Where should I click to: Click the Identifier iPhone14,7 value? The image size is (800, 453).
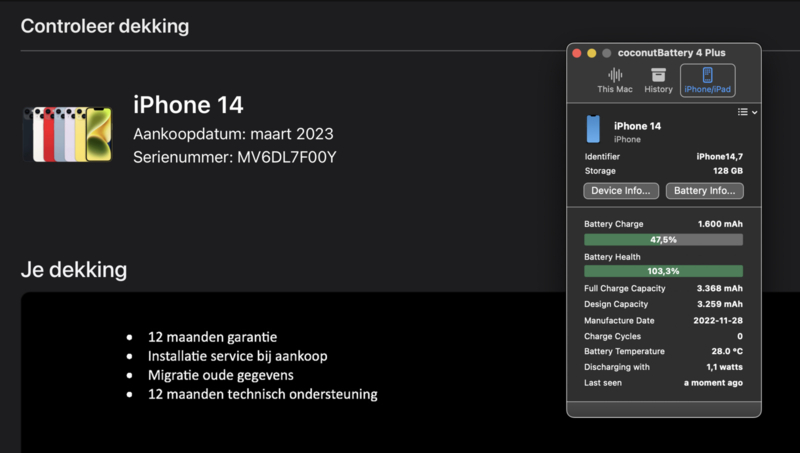coord(719,157)
